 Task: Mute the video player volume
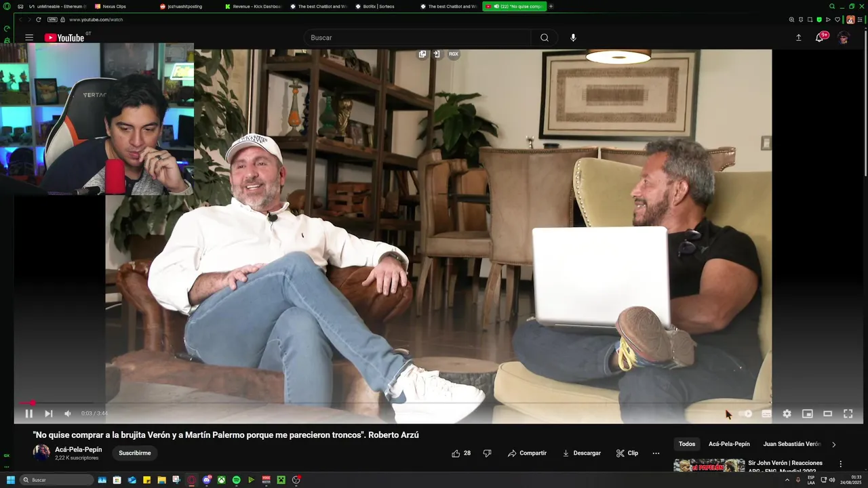[x=68, y=413]
